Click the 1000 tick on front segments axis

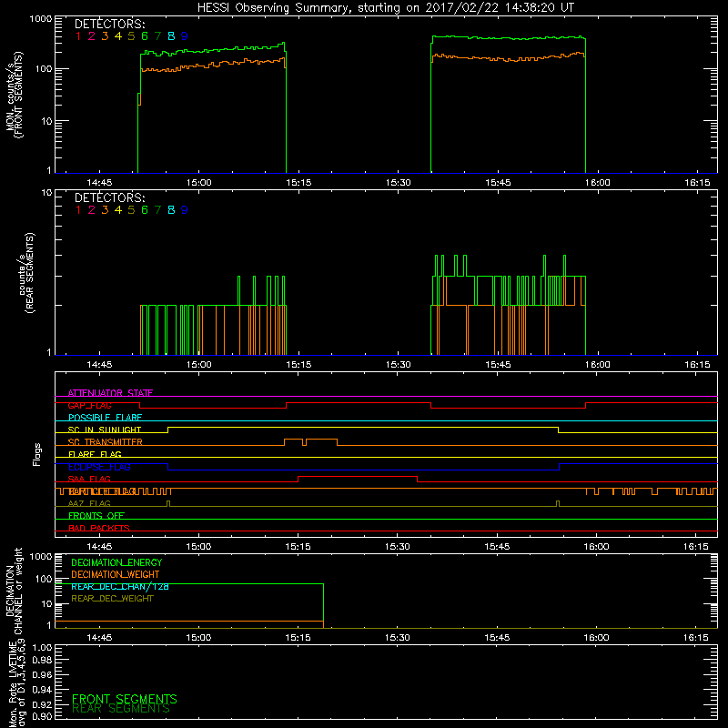(x=41, y=19)
